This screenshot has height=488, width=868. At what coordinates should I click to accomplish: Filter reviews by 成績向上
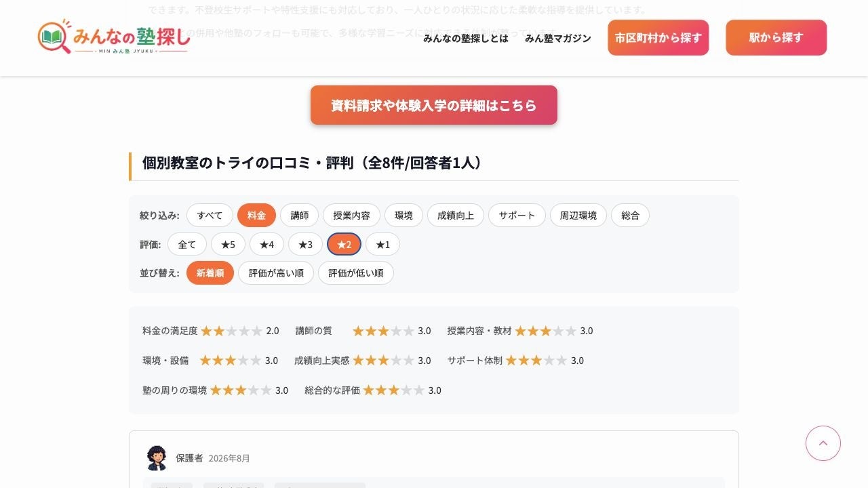tap(456, 216)
